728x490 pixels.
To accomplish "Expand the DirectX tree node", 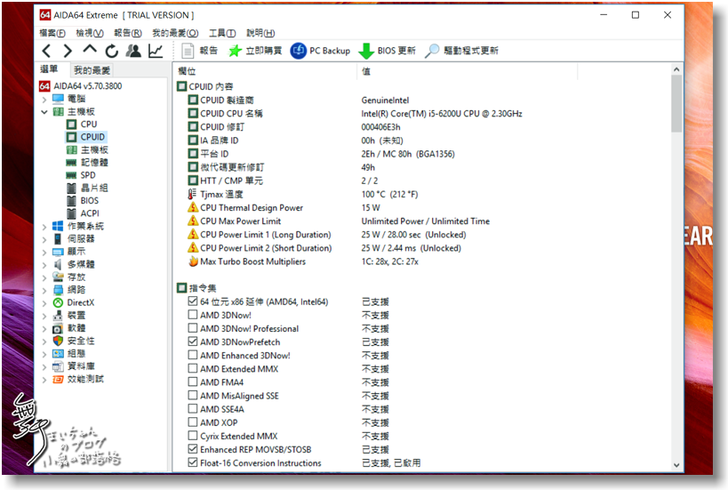I will click(x=44, y=302).
